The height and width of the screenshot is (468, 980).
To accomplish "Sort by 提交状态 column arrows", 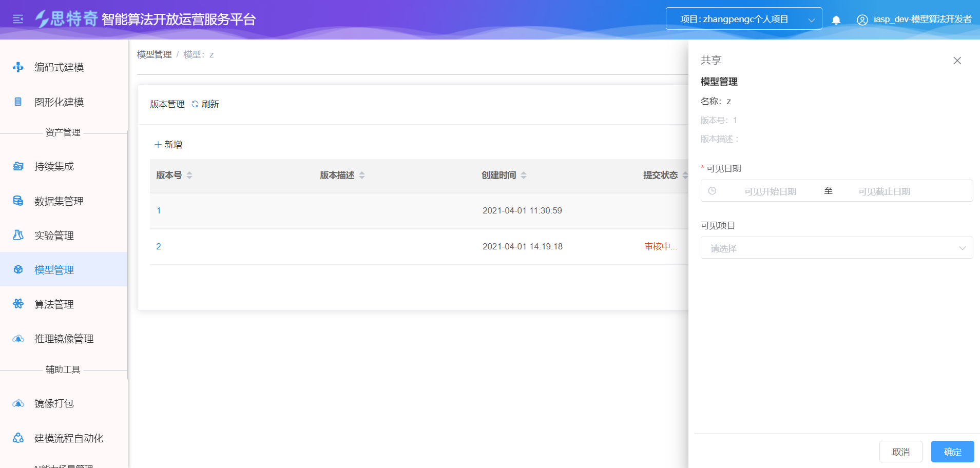I will [685, 175].
